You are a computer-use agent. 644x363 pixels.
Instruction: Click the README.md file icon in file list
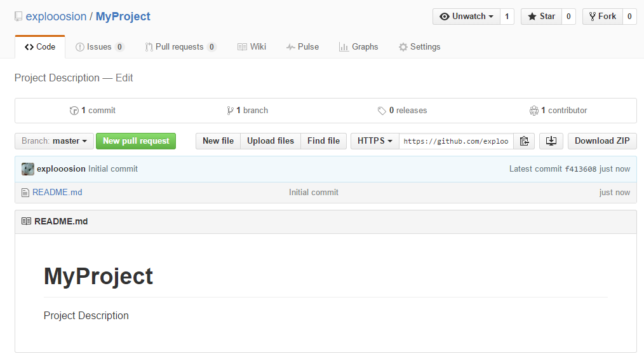tap(25, 193)
